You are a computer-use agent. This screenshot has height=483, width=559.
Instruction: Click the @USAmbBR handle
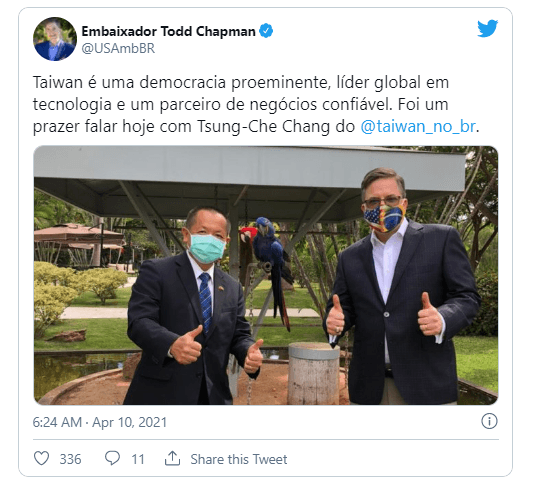point(118,48)
